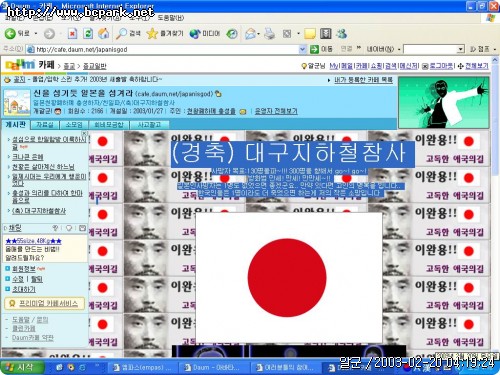This screenshot has height=375, width=500.
Task: Click the 로그아웃 link at top right
Action: pos(441,66)
